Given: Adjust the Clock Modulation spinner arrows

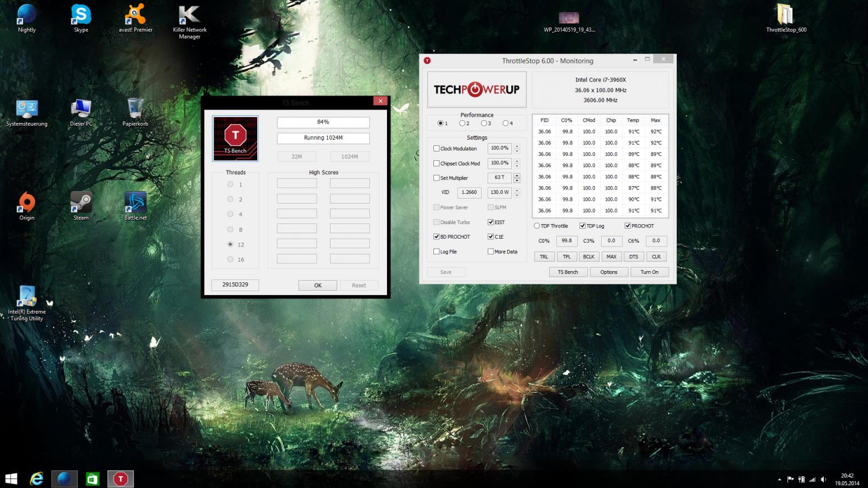Looking at the screenshot, I should coord(517,148).
